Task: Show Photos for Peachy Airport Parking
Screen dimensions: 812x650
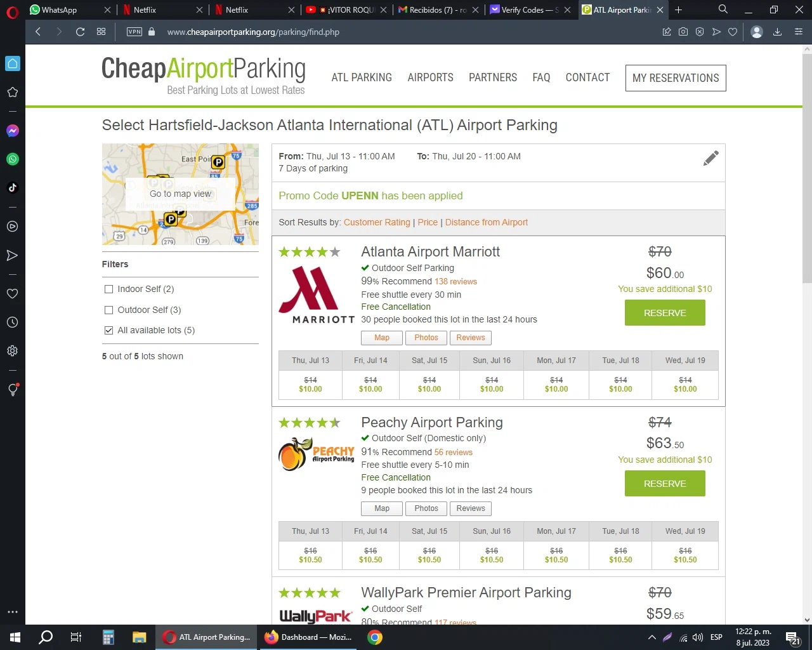Action: pyautogui.click(x=426, y=508)
